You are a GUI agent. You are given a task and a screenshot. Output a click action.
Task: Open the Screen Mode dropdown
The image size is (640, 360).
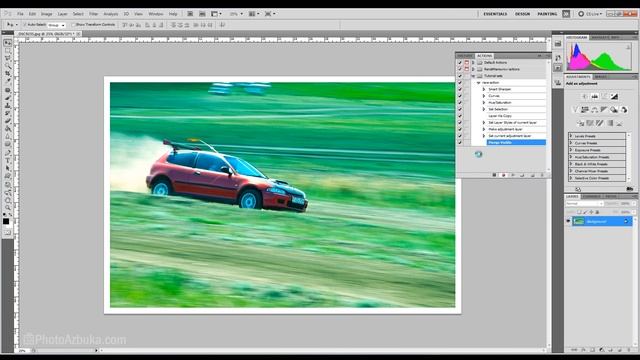coord(270,14)
